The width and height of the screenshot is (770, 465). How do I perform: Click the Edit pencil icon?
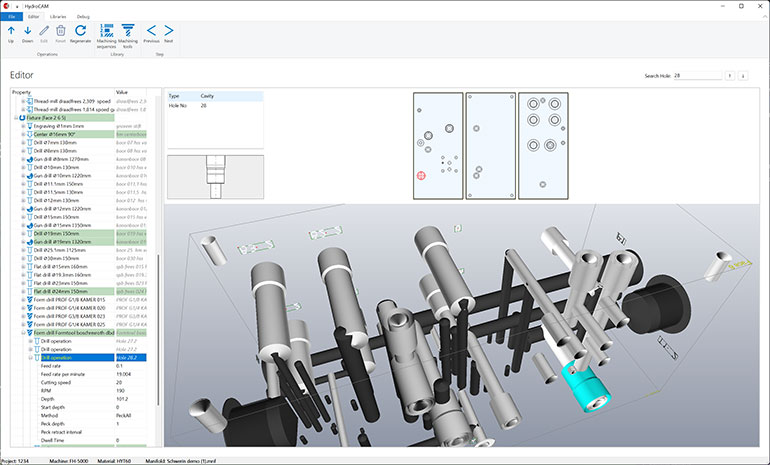(x=44, y=31)
